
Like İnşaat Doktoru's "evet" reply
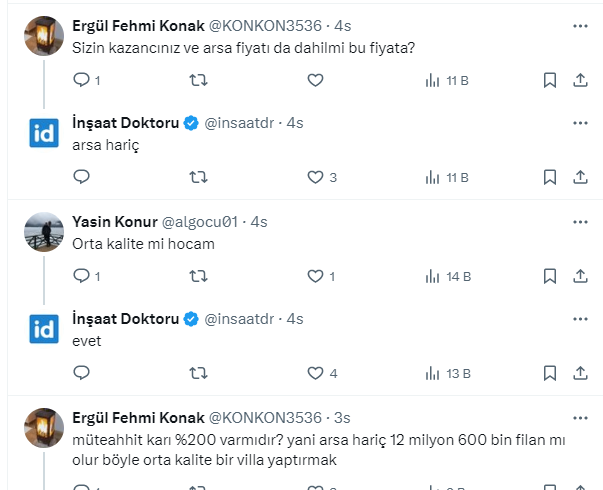point(315,373)
